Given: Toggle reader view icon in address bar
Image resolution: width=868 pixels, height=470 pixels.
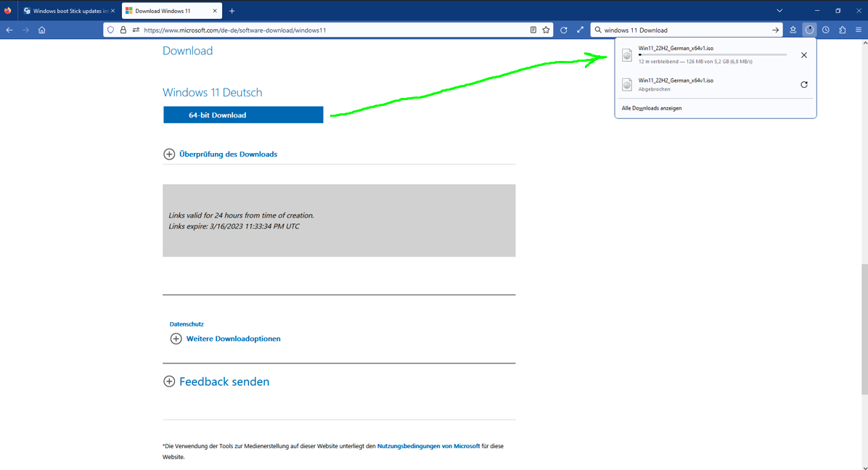Looking at the screenshot, I should tap(533, 30).
